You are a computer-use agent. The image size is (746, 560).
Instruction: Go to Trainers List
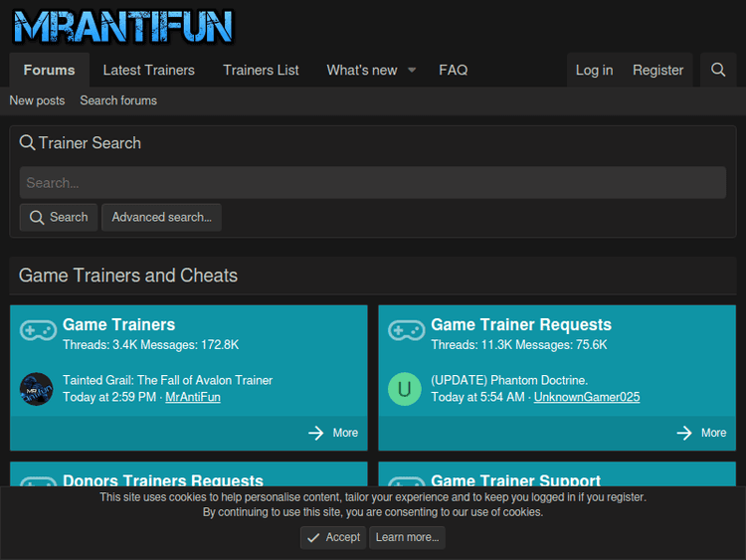click(x=261, y=70)
